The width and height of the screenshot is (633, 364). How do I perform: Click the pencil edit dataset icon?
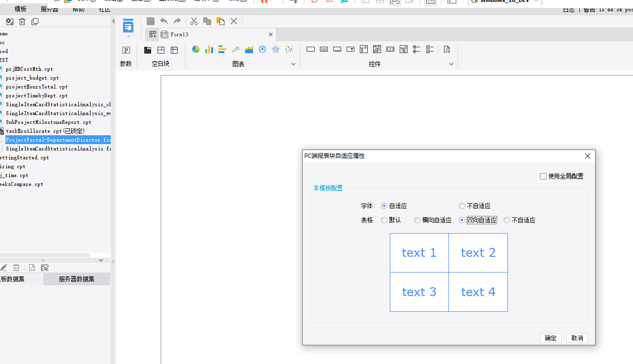3,268
